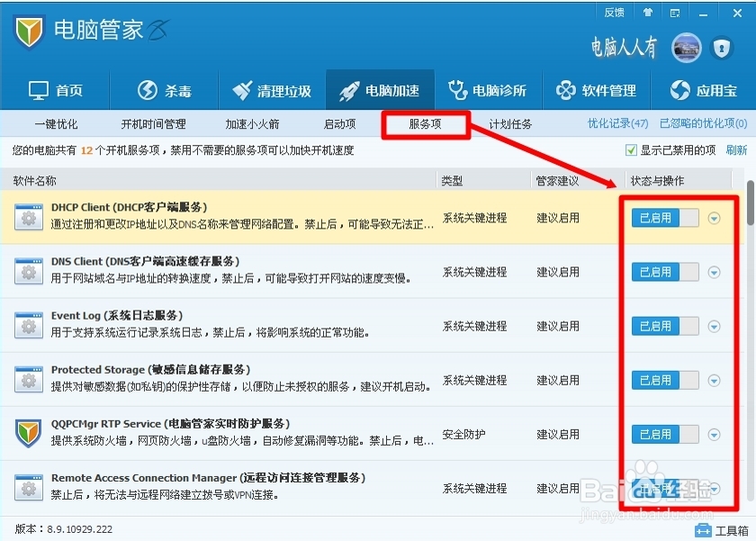
Task: Click the Event Log service icon
Action: click(29, 326)
